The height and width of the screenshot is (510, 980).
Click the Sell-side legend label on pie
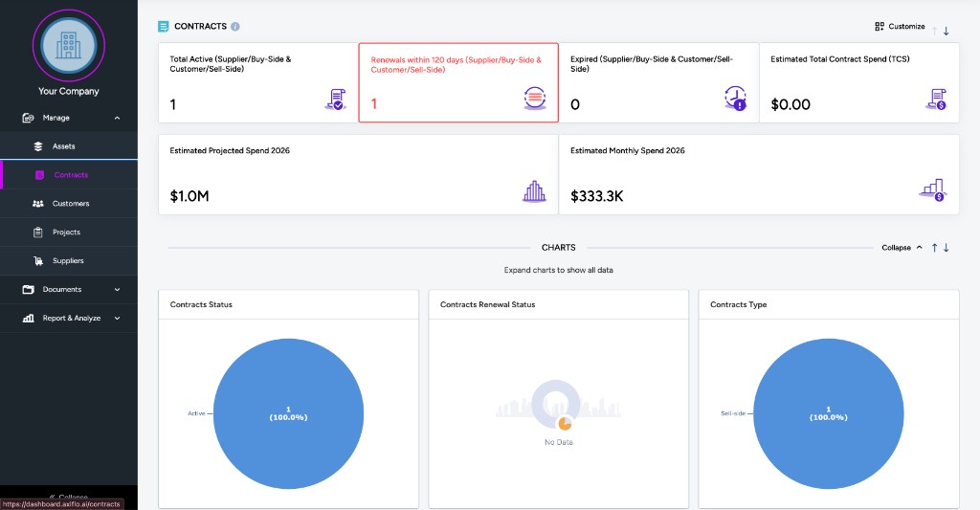(733, 413)
